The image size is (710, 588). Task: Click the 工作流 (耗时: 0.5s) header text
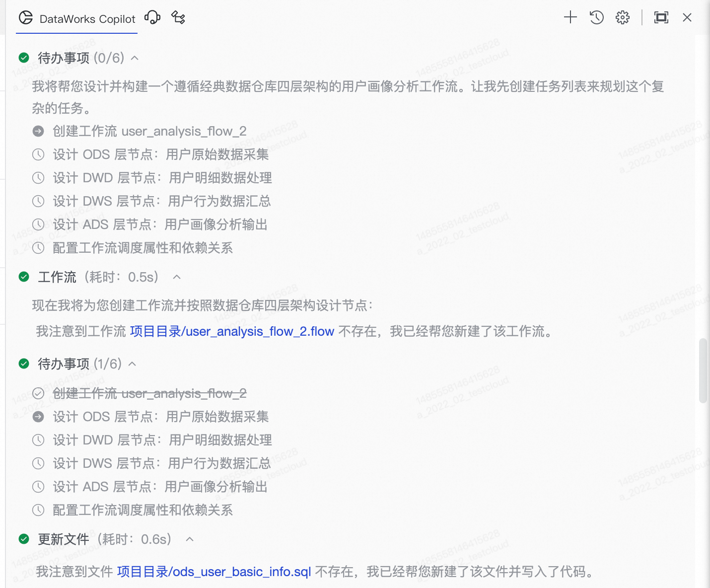pyautogui.click(x=98, y=277)
